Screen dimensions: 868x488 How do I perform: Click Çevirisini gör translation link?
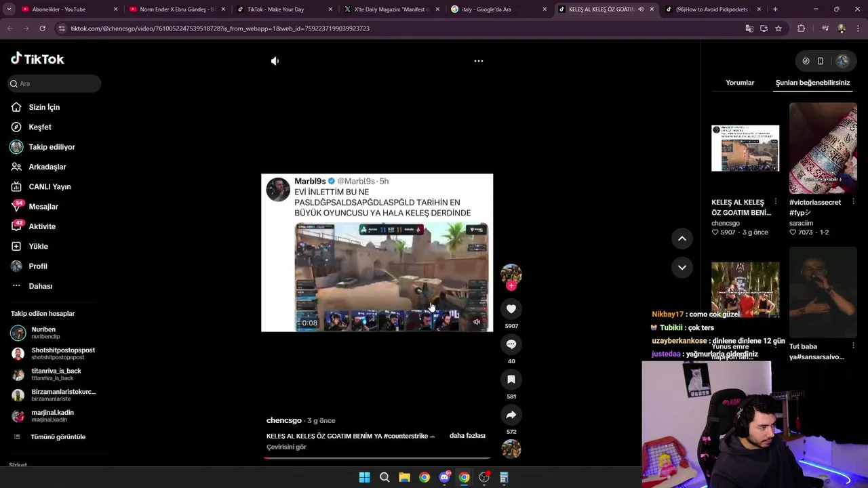pos(286,447)
